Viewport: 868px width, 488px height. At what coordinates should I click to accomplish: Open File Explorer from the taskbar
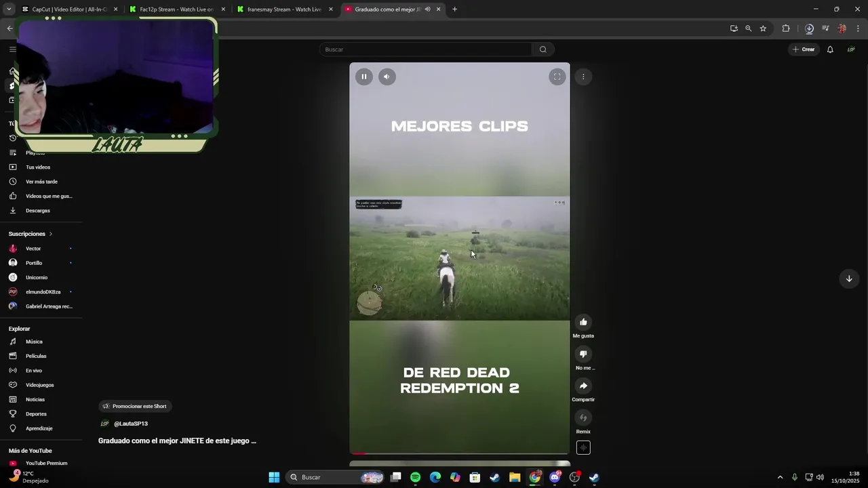(x=515, y=477)
